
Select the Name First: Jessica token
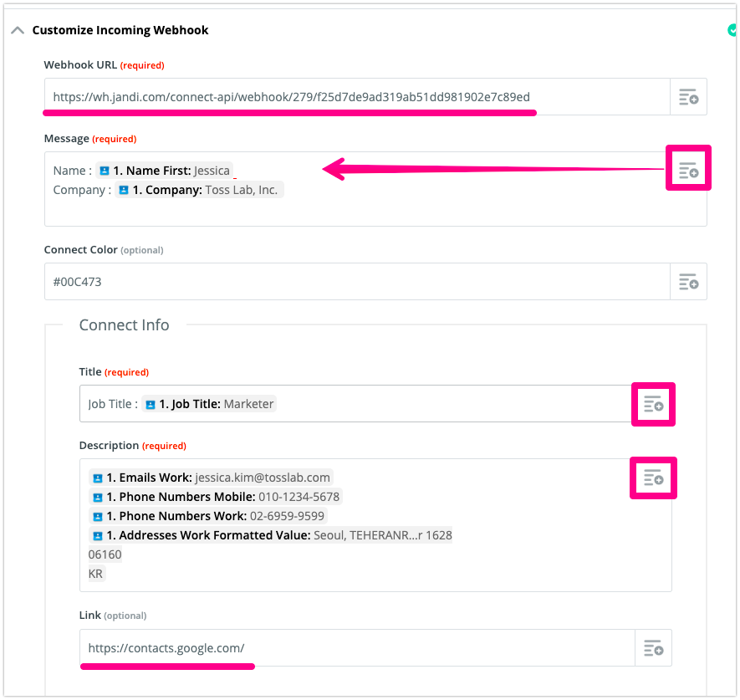click(164, 171)
